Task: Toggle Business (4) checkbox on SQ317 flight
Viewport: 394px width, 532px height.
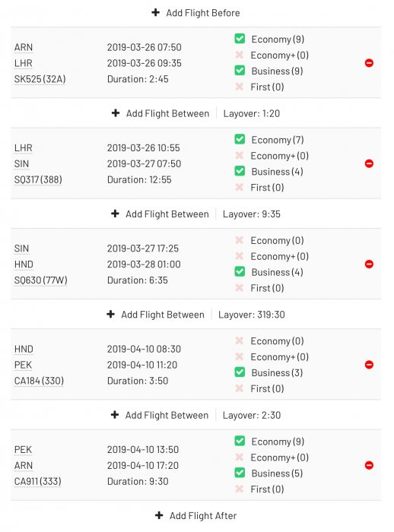Action: pos(240,171)
